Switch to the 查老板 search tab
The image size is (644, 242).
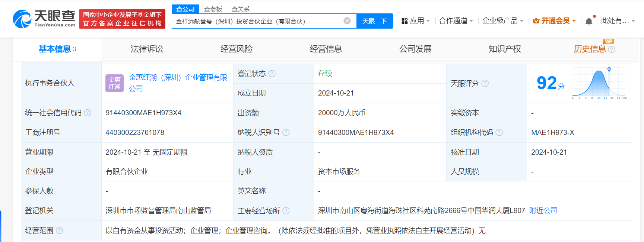pyautogui.click(x=213, y=9)
